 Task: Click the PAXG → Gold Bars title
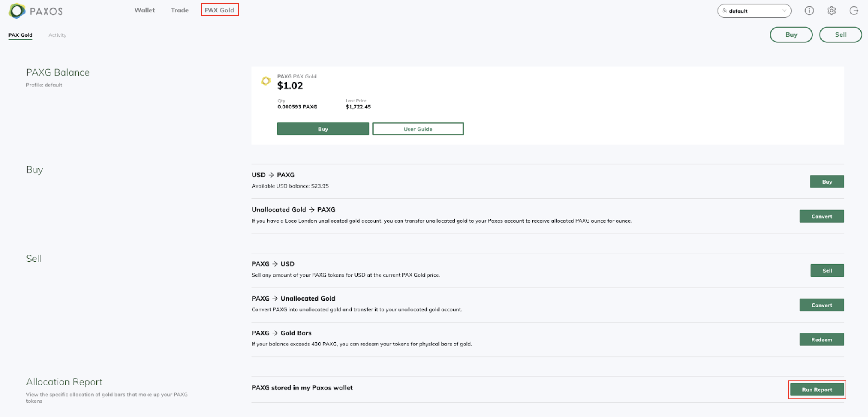coord(281,333)
